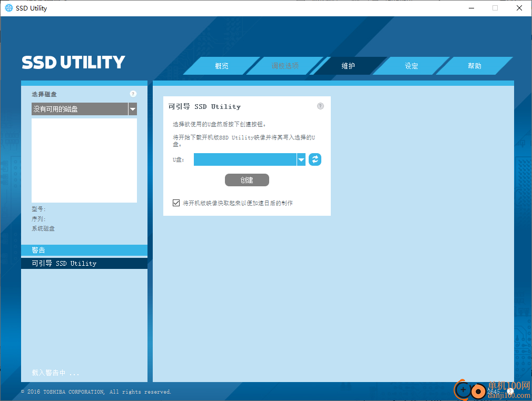Select the 警告 sidebar item
This screenshot has width=532, height=401.
pyautogui.click(x=84, y=250)
